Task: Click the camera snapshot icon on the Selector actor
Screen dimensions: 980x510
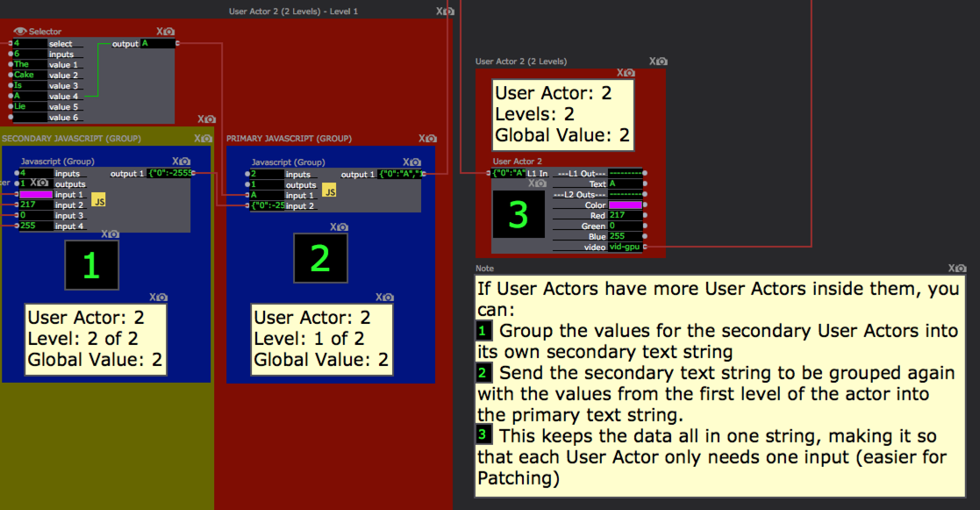Action: pyautogui.click(x=168, y=31)
